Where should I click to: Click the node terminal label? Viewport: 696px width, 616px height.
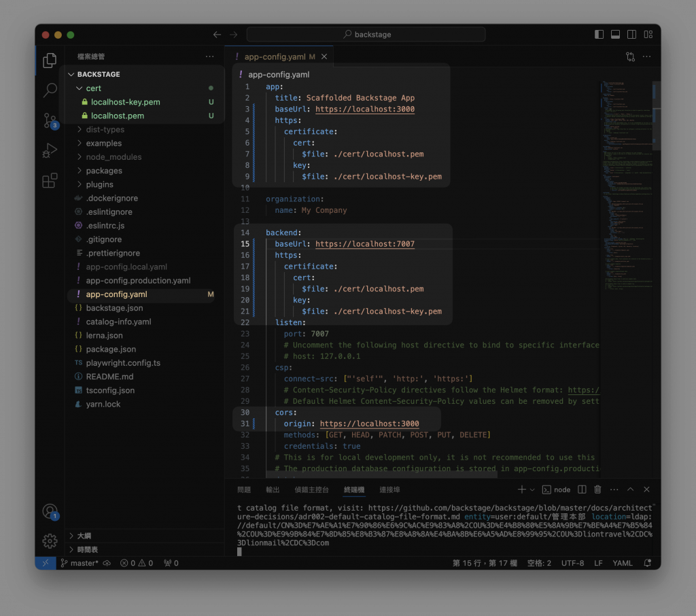tap(557, 490)
